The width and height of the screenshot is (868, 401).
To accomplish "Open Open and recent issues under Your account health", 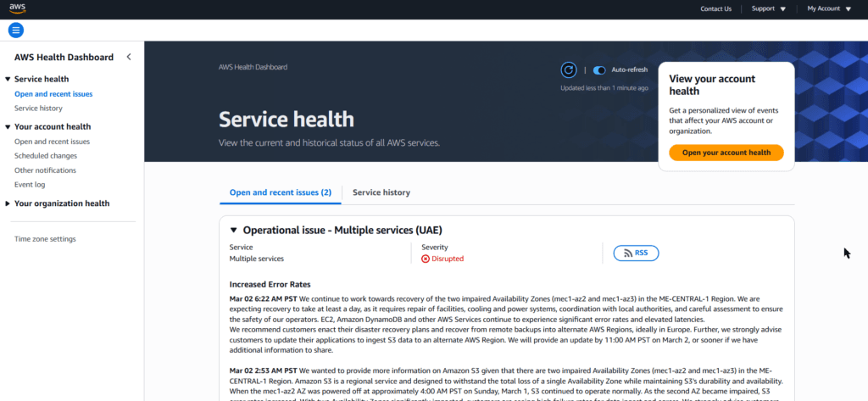I will 52,142.
